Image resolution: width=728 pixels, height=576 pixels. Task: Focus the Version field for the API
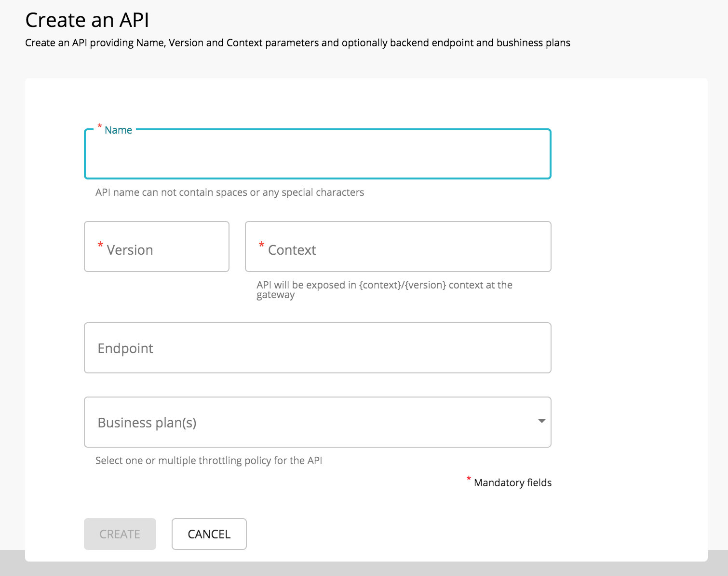156,247
